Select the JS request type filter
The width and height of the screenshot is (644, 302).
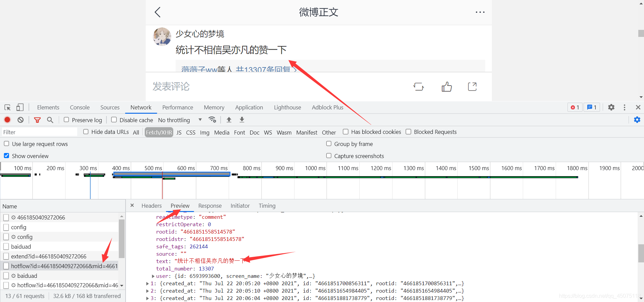pos(179,132)
